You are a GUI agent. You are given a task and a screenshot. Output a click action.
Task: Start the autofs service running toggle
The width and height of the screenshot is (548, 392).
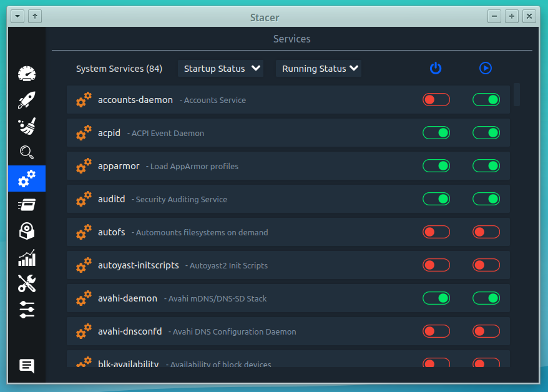[x=486, y=232]
